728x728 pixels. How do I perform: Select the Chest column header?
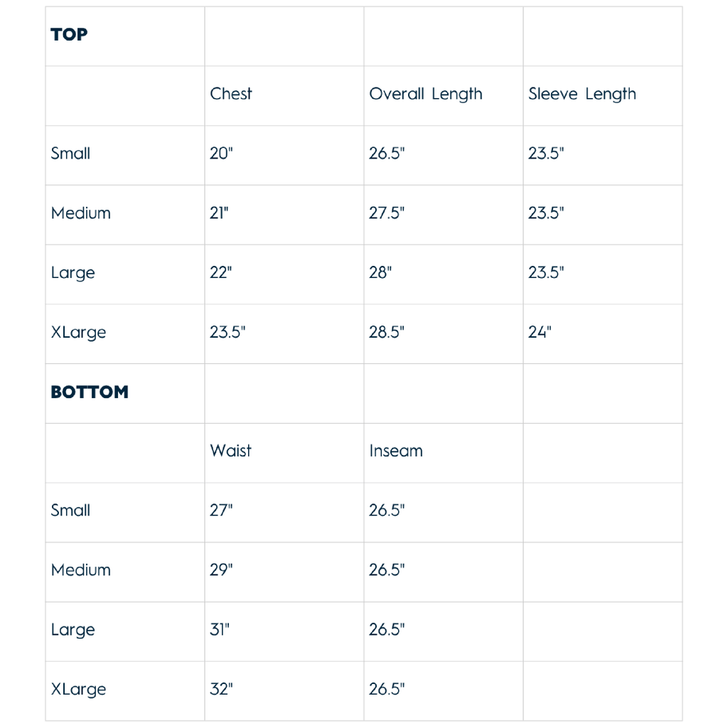coord(231,94)
